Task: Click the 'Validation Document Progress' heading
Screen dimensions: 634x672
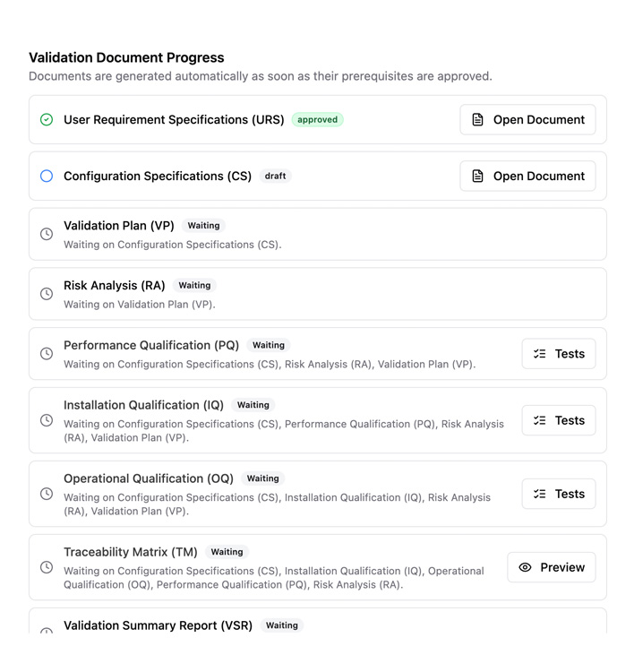Action: point(126,57)
